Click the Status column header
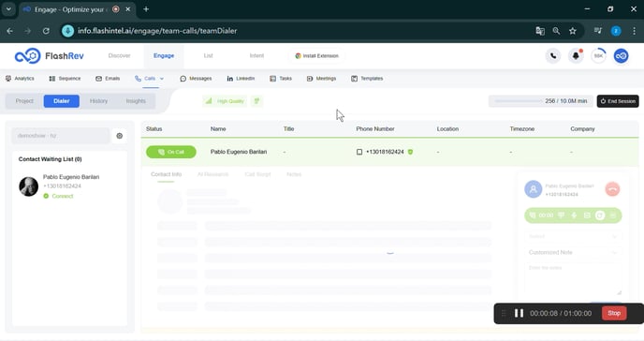This screenshot has width=644, height=341. pyautogui.click(x=154, y=129)
